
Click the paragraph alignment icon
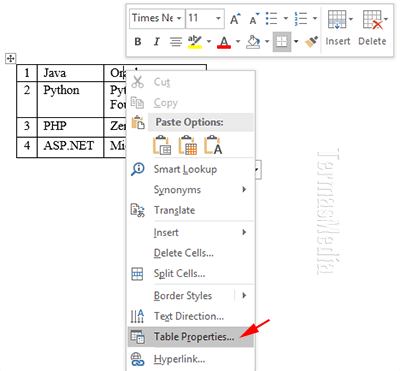click(x=176, y=42)
